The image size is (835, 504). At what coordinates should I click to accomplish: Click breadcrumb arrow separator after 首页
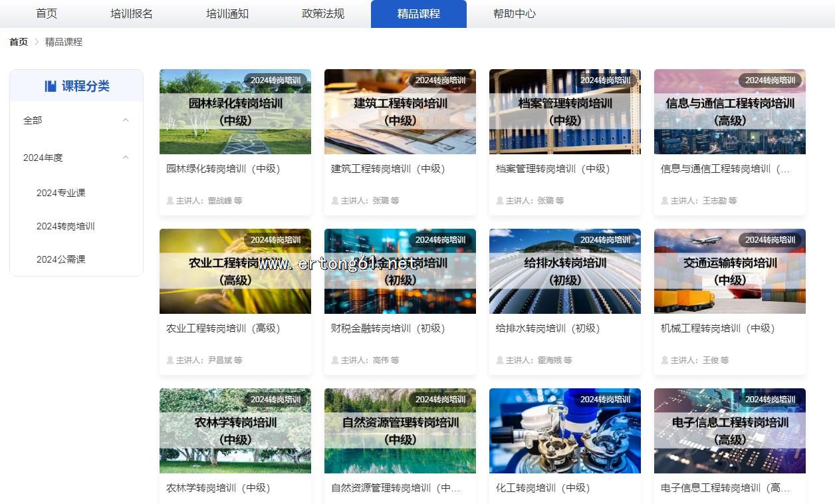[x=37, y=42]
